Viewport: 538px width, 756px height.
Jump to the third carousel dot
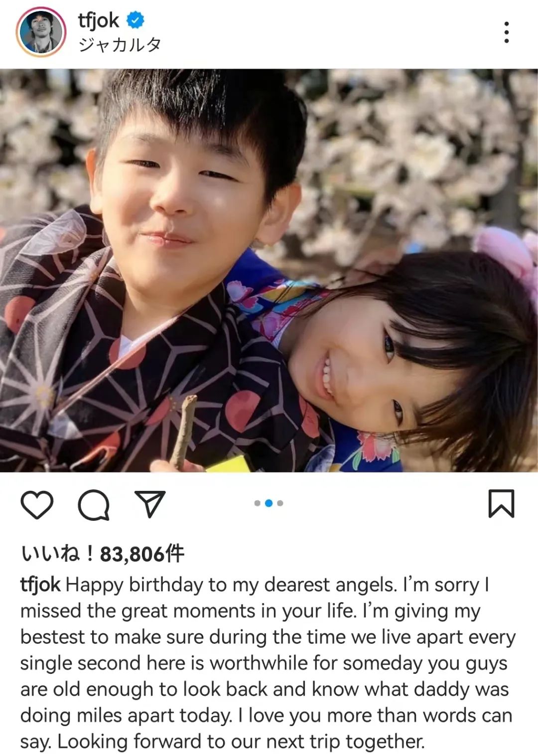[280, 503]
